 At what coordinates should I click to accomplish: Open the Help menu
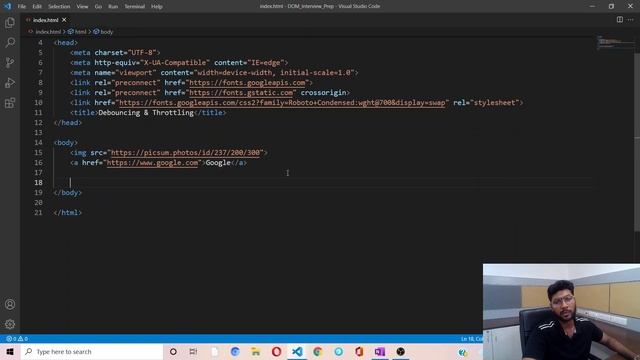tap(157, 7)
